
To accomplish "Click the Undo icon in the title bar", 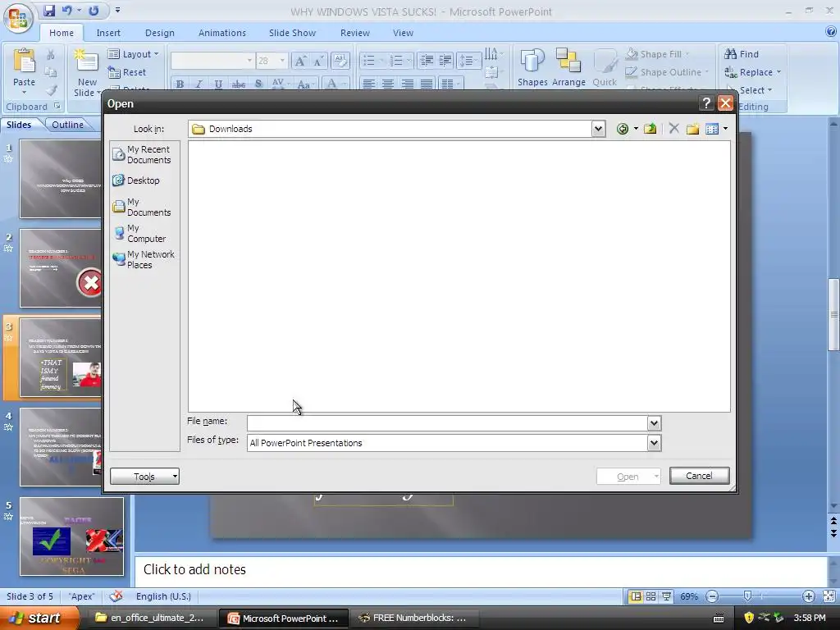I will pyautogui.click(x=67, y=10).
